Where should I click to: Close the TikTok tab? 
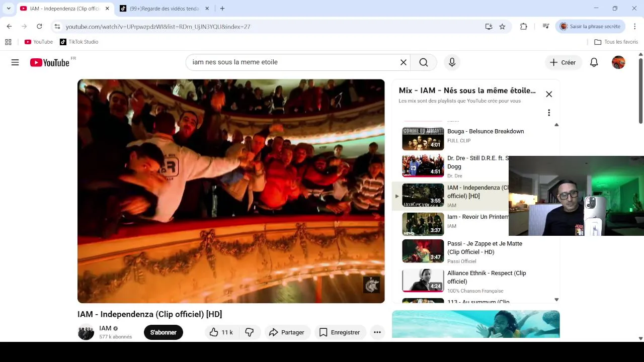207,9
